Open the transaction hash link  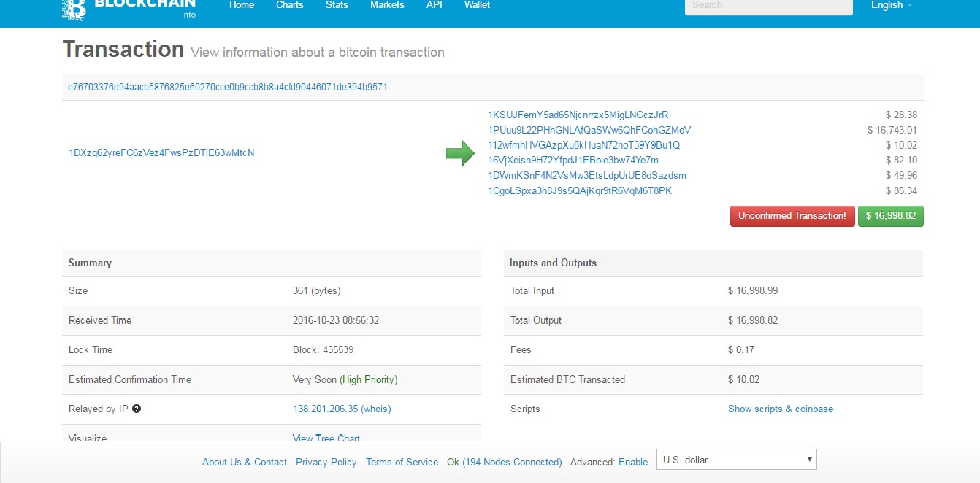(227, 87)
